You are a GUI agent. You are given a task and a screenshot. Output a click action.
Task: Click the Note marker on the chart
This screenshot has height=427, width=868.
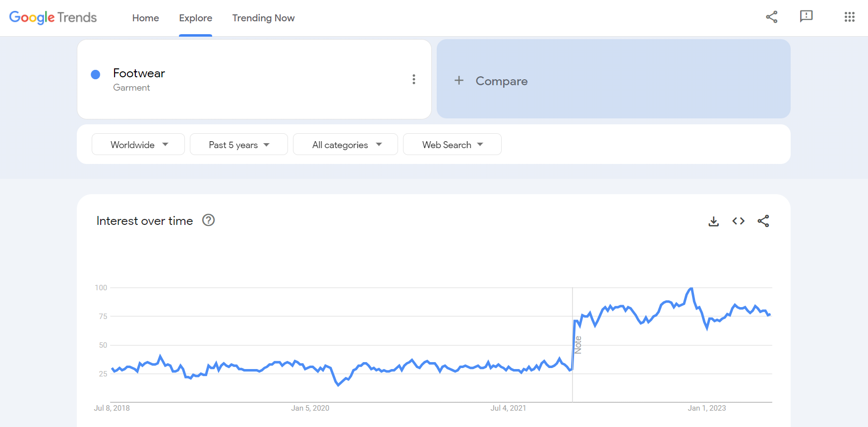(578, 345)
